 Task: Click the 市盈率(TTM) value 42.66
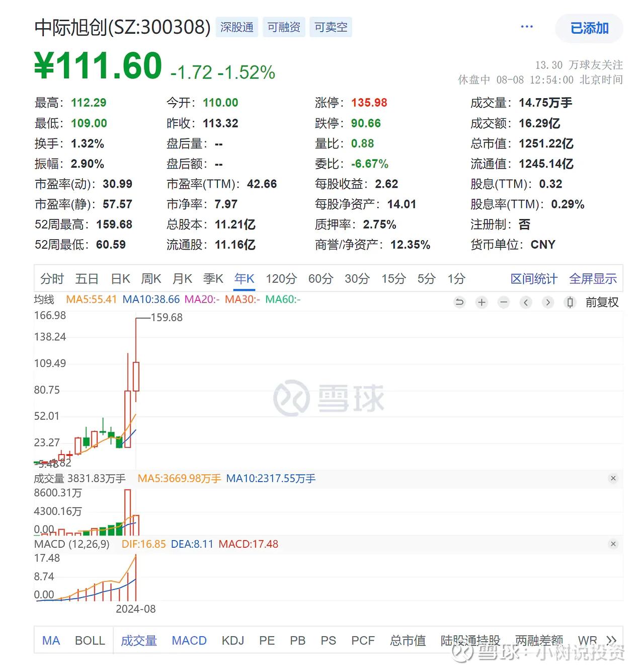pos(262,184)
